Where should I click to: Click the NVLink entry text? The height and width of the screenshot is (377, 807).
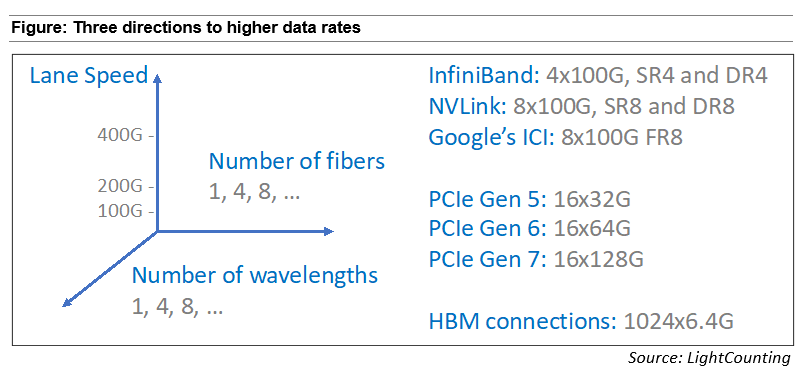point(581,106)
